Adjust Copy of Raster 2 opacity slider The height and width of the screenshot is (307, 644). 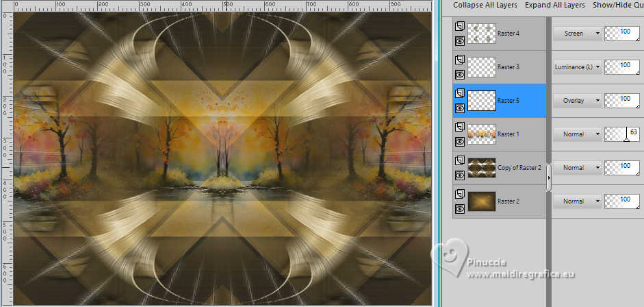(x=622, y=168)
